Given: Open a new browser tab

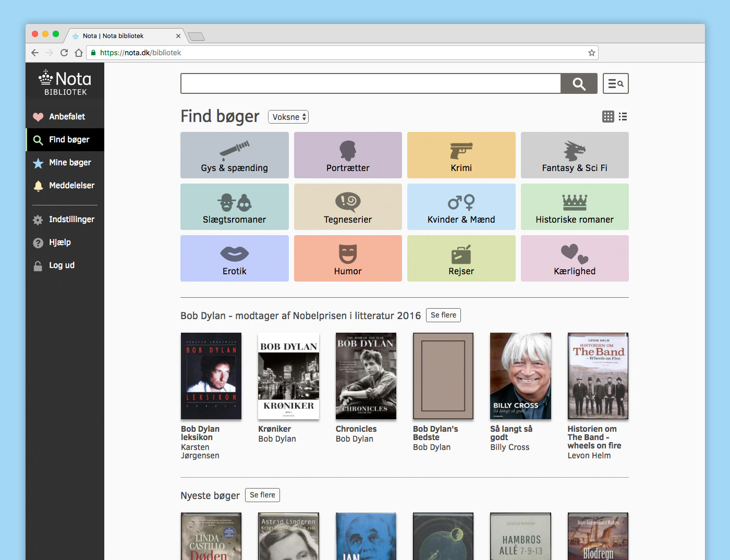Looking at the screenshot, I should (x=196, y=36).
